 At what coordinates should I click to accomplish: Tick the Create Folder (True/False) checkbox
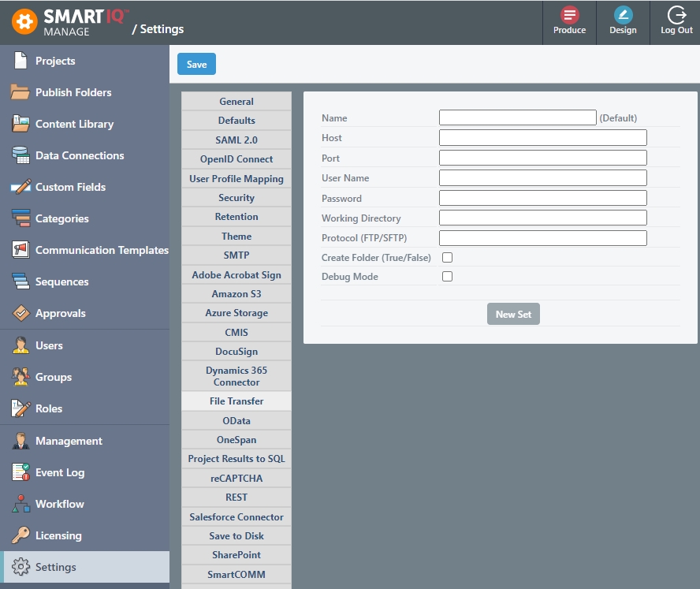pyautogui.click(x=447, y=257)
